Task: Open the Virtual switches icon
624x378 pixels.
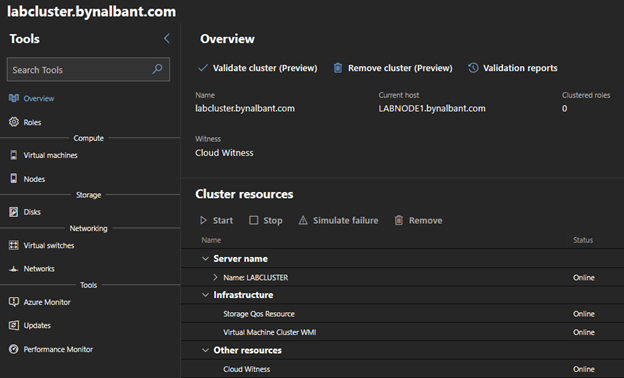Action: pyautogui.click(x=14, y=245)
